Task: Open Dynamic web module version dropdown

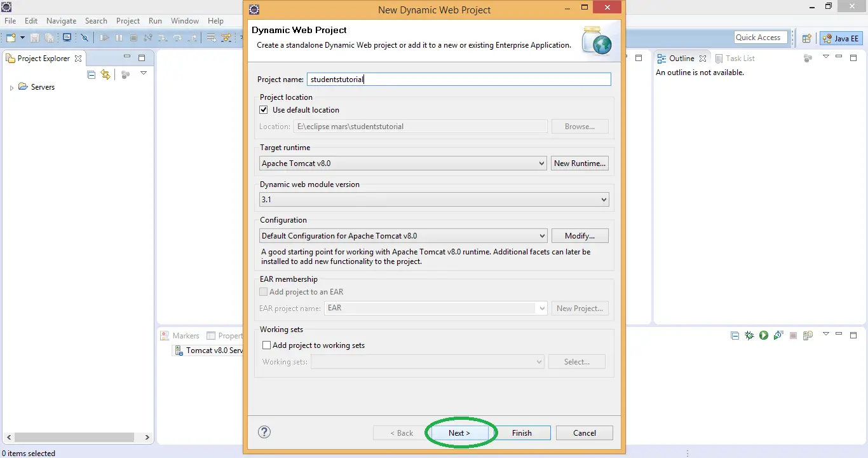Action: pos(434,200)
